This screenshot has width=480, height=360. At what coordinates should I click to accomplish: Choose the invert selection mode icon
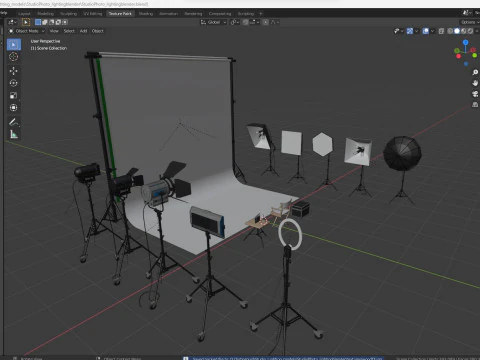(x=58, y=22)
